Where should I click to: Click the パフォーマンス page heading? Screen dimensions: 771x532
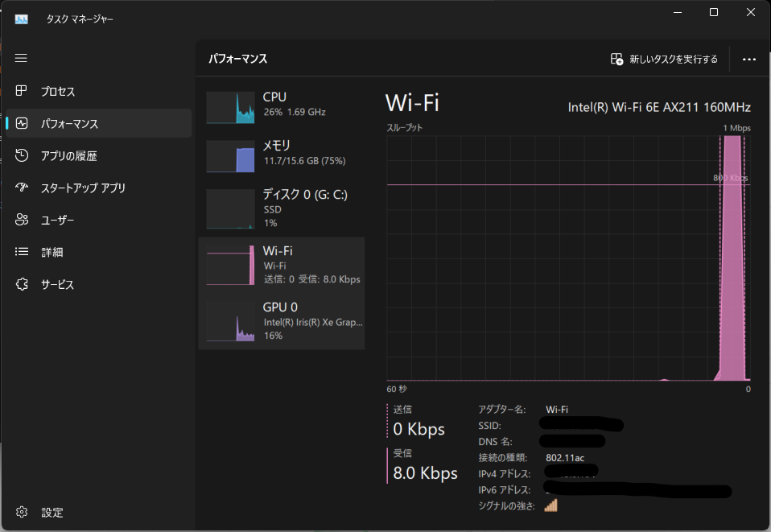click(237, 59)
